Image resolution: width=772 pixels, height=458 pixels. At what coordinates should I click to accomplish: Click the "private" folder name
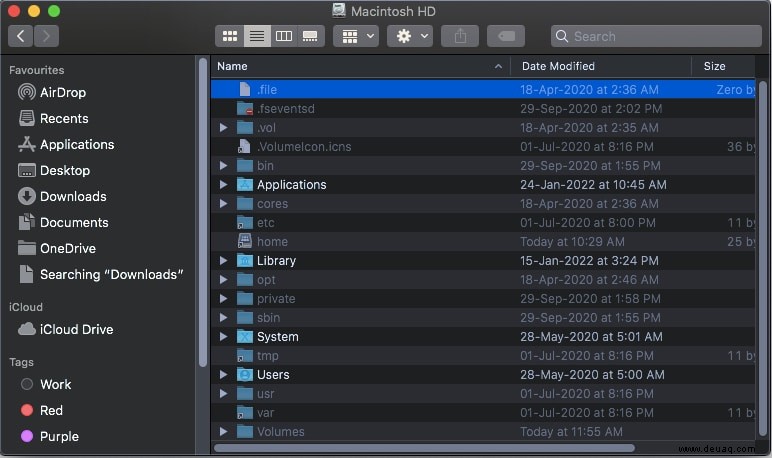tap(276, 298)
